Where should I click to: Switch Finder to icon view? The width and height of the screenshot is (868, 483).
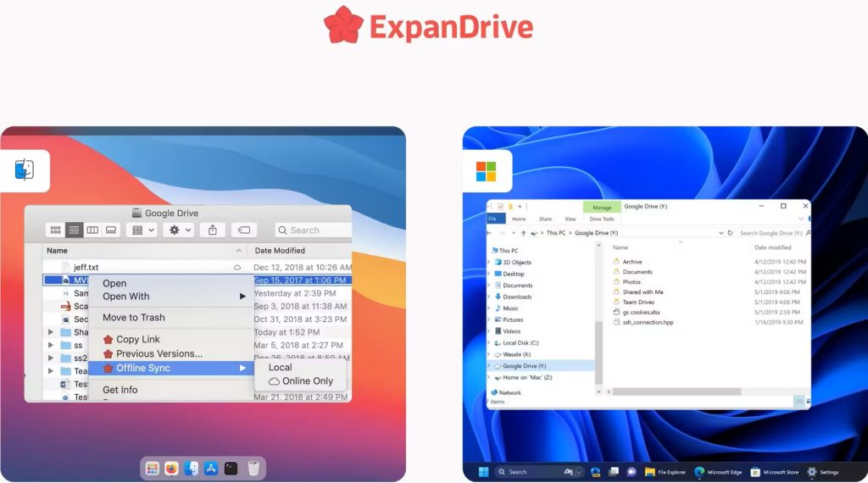[x=55, y=230]
